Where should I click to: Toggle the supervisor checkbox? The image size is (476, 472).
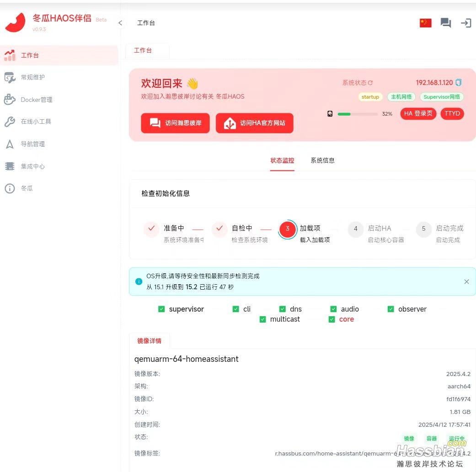(x=161, y=309)
